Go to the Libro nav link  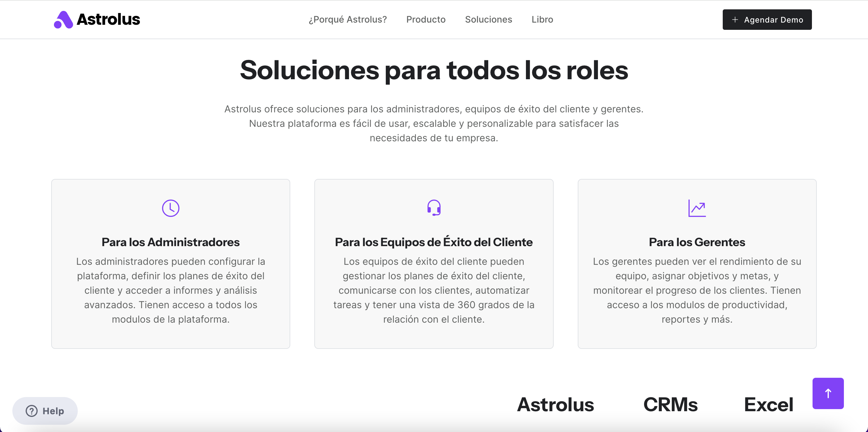[542, 20]
